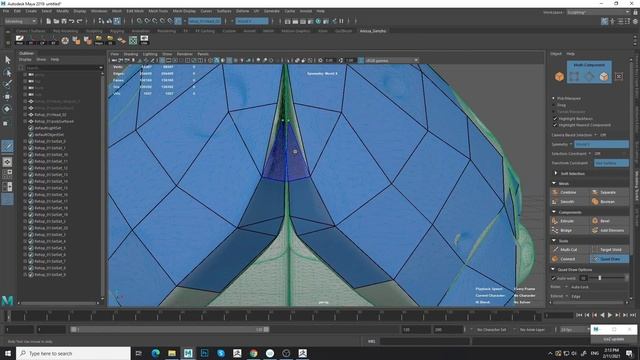640x360 pixels.
Task: Collapse the Components section
Action: coord(554,212)
